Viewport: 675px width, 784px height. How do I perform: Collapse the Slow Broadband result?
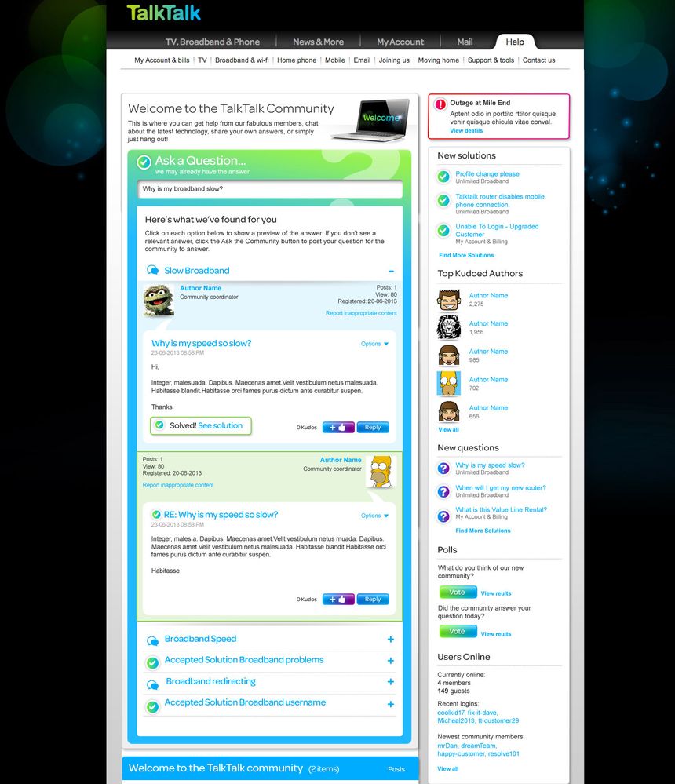[392, 271]
